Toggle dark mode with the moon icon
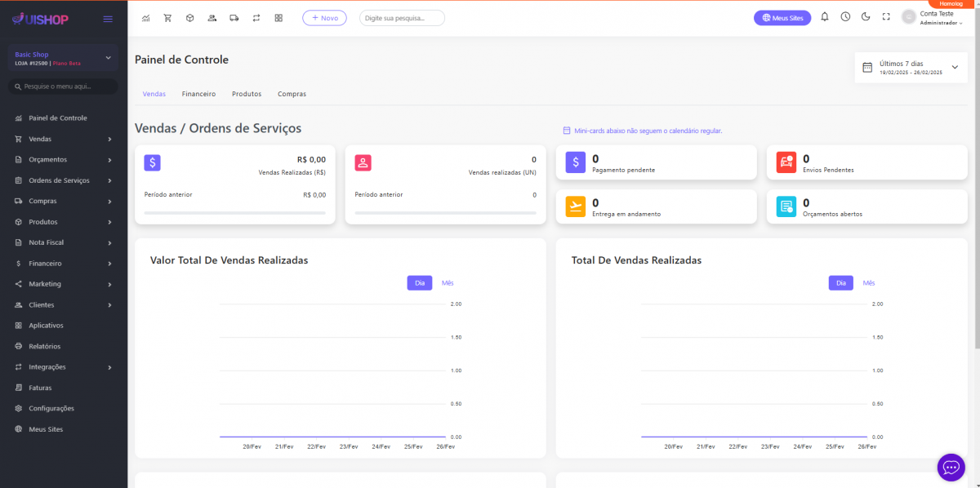 click(x=866, y=17)
